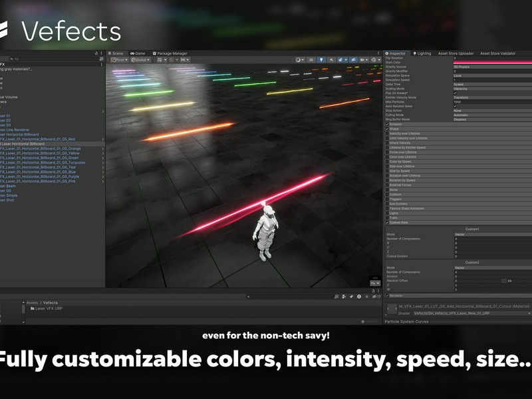Open the Hierarchy panel three-dot menu
Screen dimensions: 532x399
102,53
